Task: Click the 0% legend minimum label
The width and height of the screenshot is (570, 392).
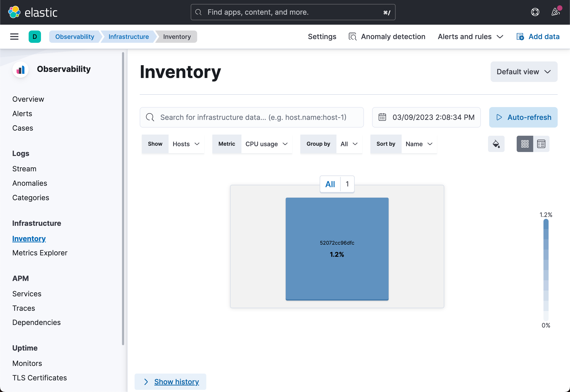Action: 546,325
